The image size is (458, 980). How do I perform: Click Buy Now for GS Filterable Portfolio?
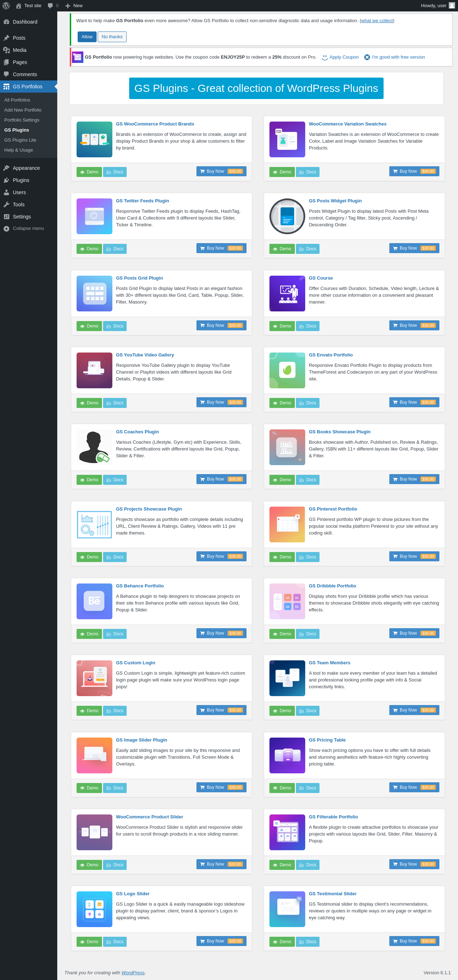(414, 864)
